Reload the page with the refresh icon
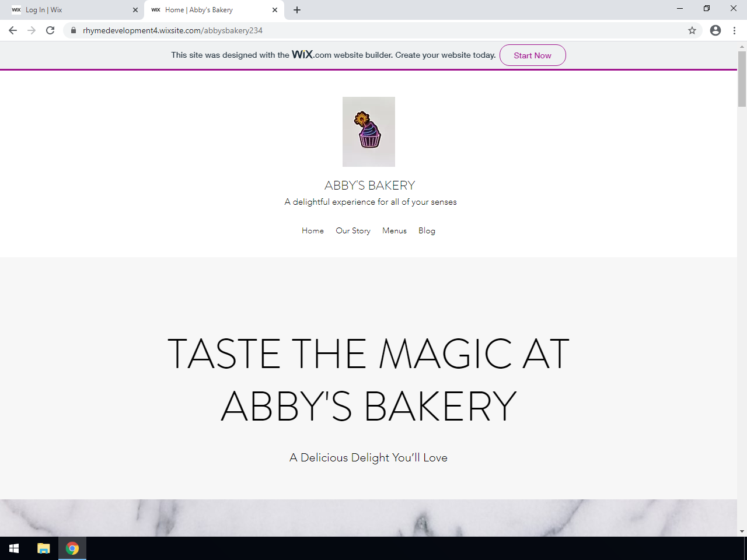This screenshot has height=560, width=747. 50,30
